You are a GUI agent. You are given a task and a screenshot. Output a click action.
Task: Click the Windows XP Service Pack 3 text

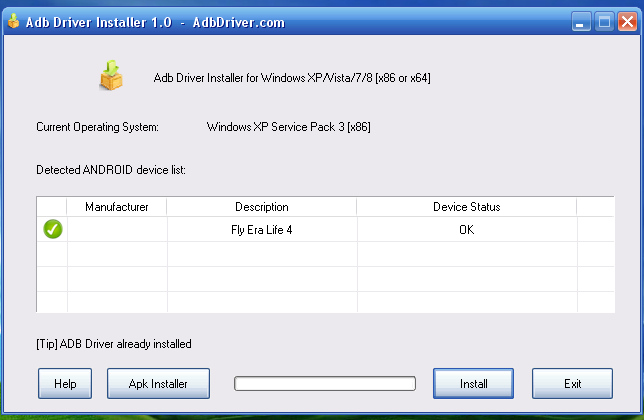288,127
